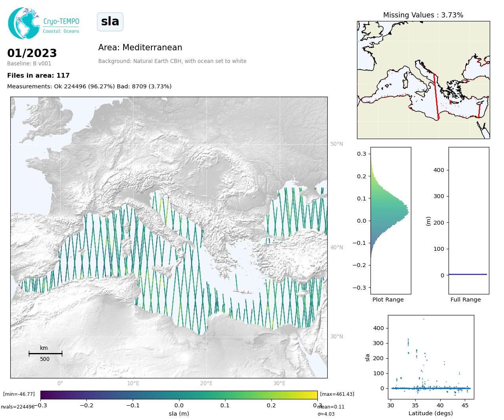
Task: Click the '[max=461.43]' label
Action: (x=337, y=394)
